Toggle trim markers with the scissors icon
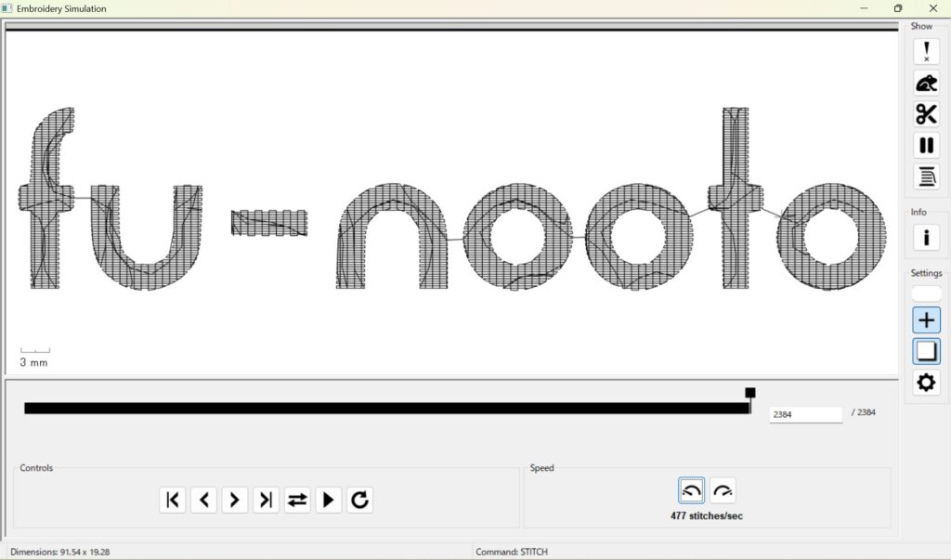Image resolution: width=951 pixels, height=560 pixels. click(926, 114)
